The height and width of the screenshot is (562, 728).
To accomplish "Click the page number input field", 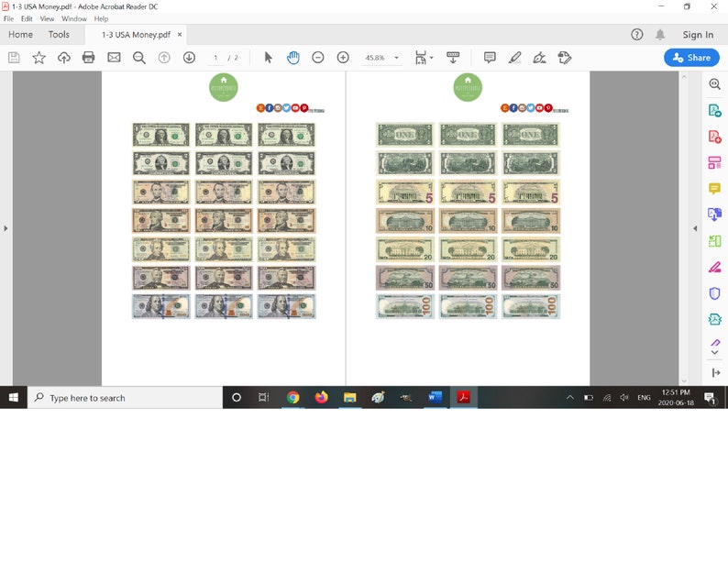I will pos(215,58).
